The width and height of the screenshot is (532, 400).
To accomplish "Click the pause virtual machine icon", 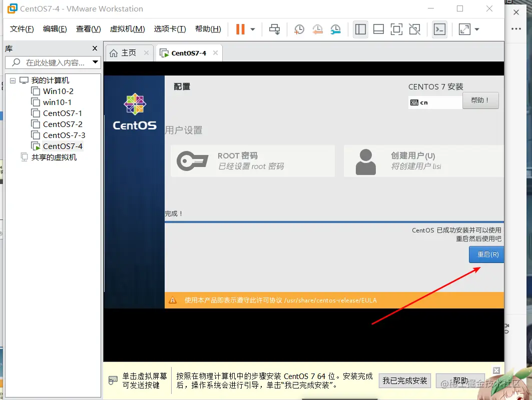I will [x=240, y=29].
